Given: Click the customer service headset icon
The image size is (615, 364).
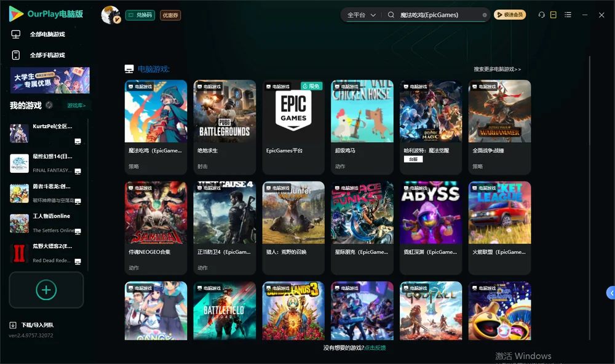Looking at the screenshot, I should pos(541,15).
